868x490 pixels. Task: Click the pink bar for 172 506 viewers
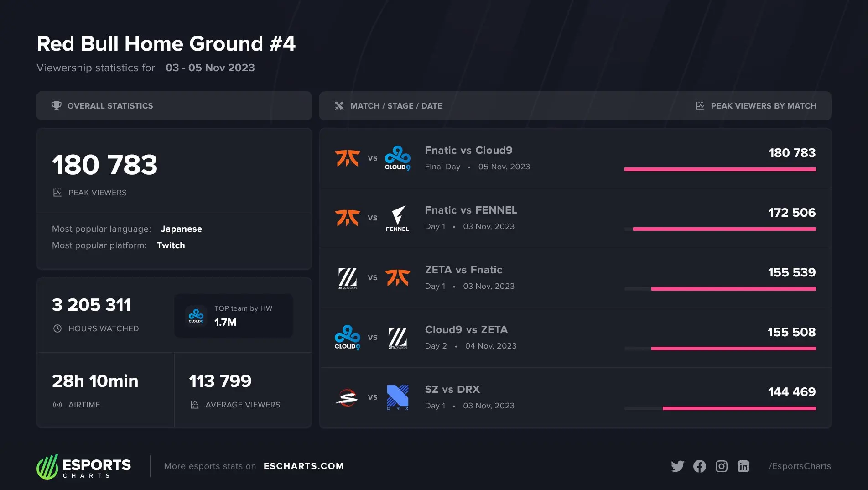point(724,229)
